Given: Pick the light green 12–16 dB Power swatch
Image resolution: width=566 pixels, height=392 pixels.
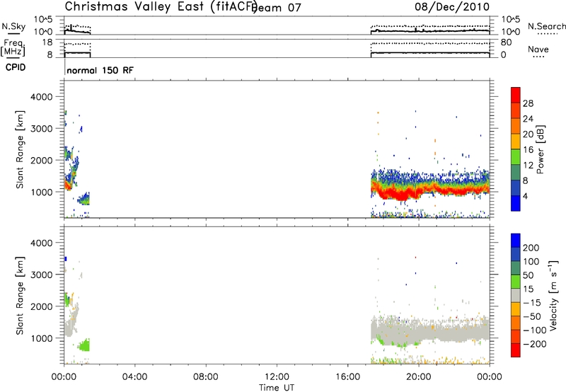Looking at the screenshot, I should click(x=516, y=157).
